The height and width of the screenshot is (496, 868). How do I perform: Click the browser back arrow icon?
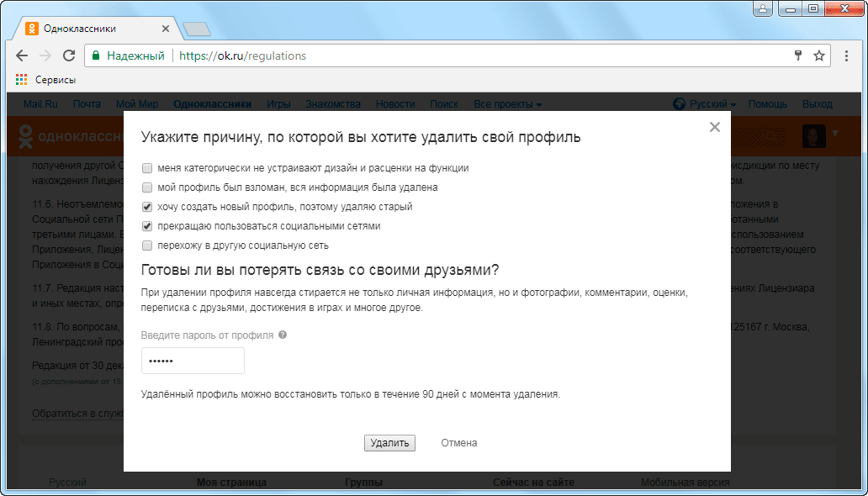(x=22, y=56)
